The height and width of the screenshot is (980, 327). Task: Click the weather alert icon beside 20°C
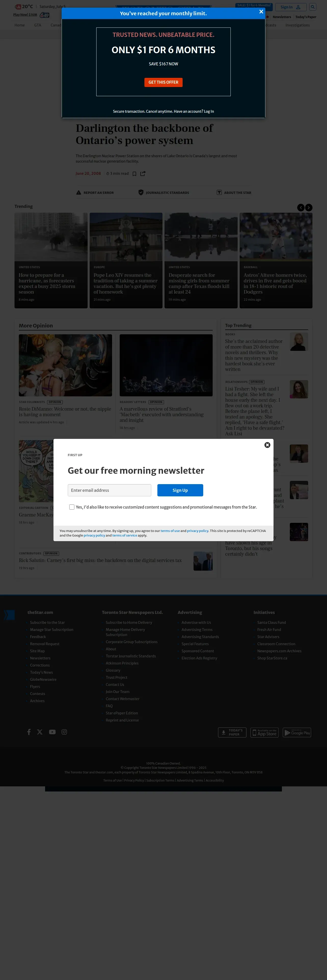pos(18,6)
